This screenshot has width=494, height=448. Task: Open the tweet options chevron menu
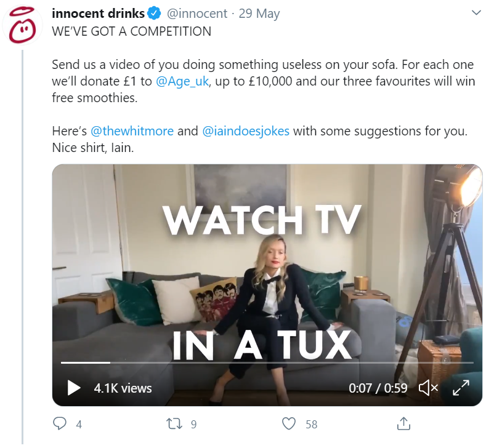click(476, 13)
